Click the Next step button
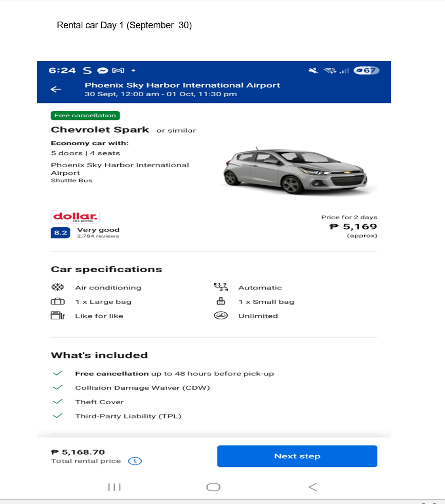445x504 pixels. 297,456
